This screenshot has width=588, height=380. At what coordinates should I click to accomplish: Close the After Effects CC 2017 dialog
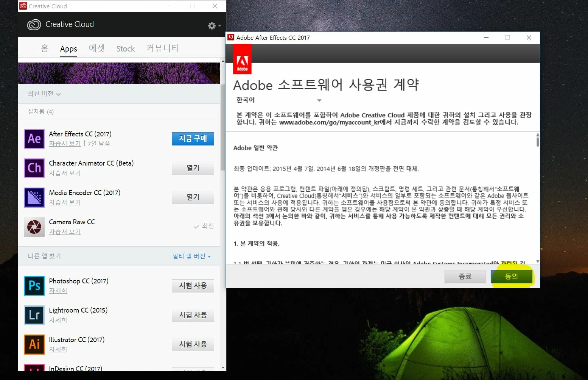point(529,38)
